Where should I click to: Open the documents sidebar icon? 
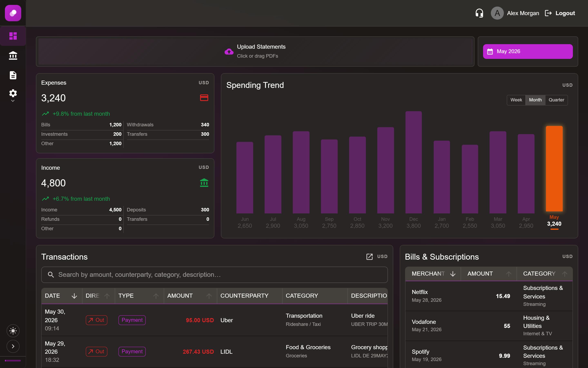pyautogui.click(x=13, y=75)
